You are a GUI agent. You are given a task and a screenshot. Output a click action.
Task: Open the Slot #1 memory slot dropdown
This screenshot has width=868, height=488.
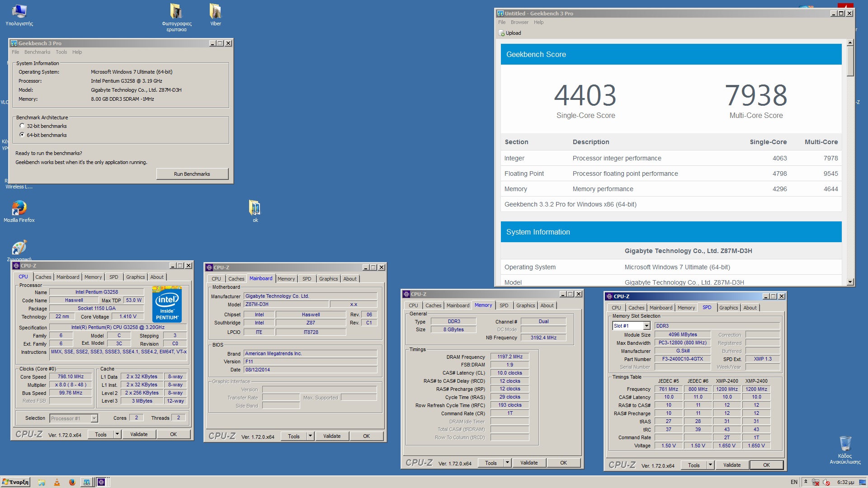(646, 326)
